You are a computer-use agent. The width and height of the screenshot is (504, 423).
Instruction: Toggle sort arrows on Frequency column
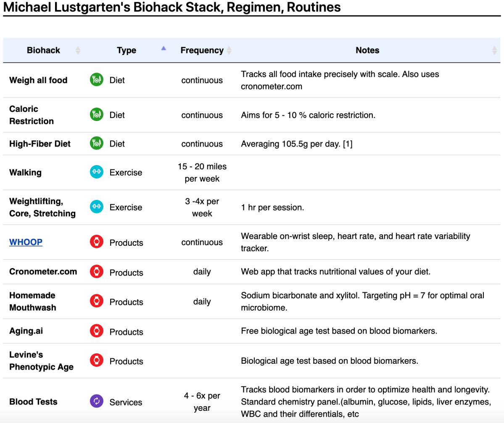tap(229, 50)
